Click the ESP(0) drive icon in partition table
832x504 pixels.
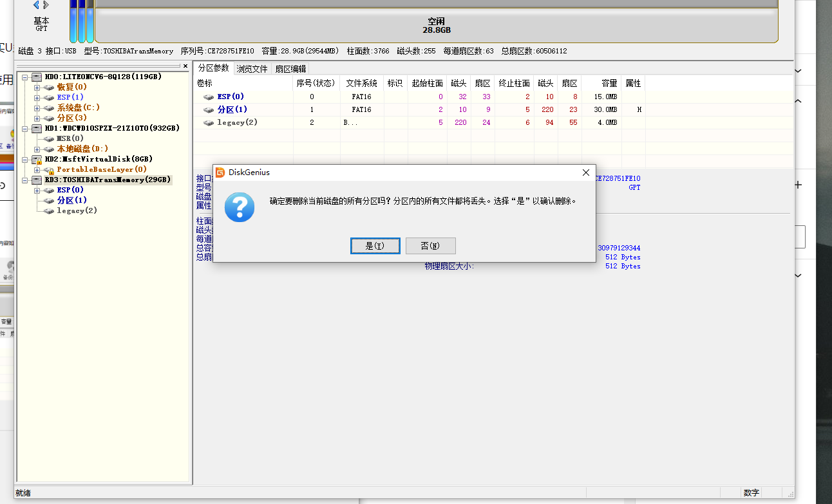[209, 97]
